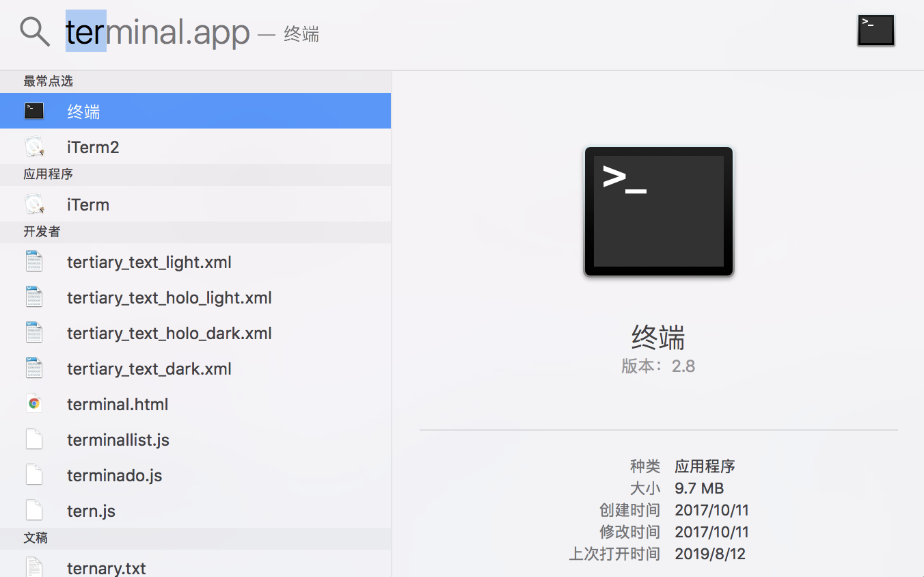Open terminado.js result
This screenshot has width=924, height=577.
point(195,474)
